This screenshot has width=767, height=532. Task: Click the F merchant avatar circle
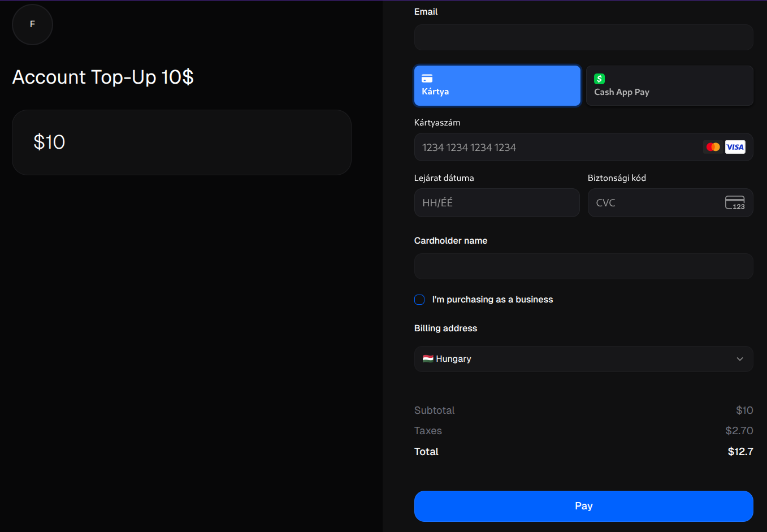pos(32,24)
